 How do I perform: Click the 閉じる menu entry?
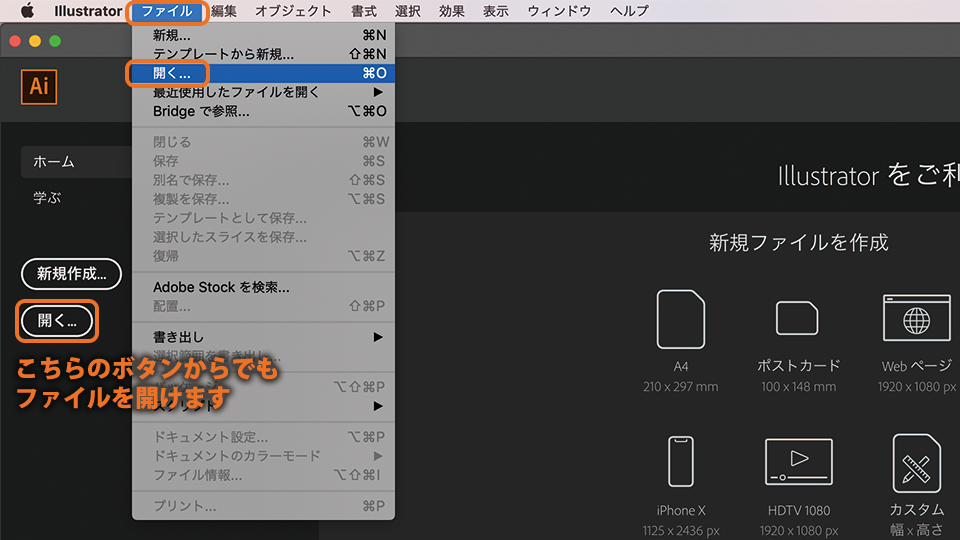(x=263, y=142)
